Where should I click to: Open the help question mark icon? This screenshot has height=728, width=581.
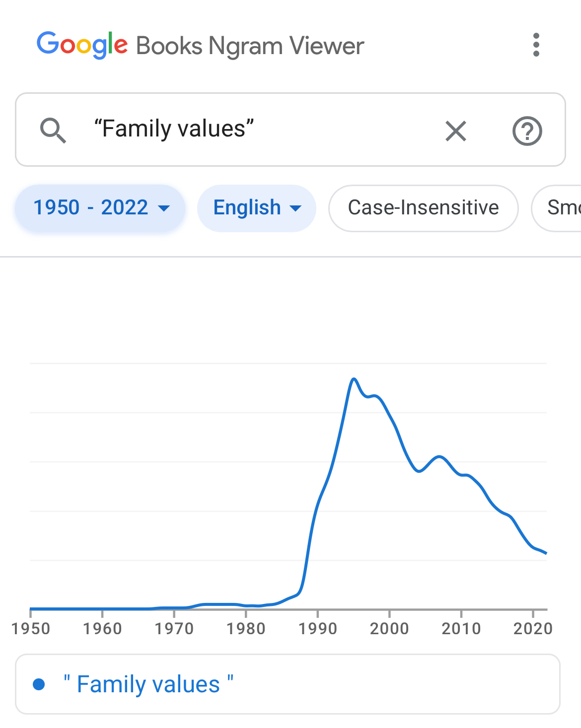(x=527, y=131)
